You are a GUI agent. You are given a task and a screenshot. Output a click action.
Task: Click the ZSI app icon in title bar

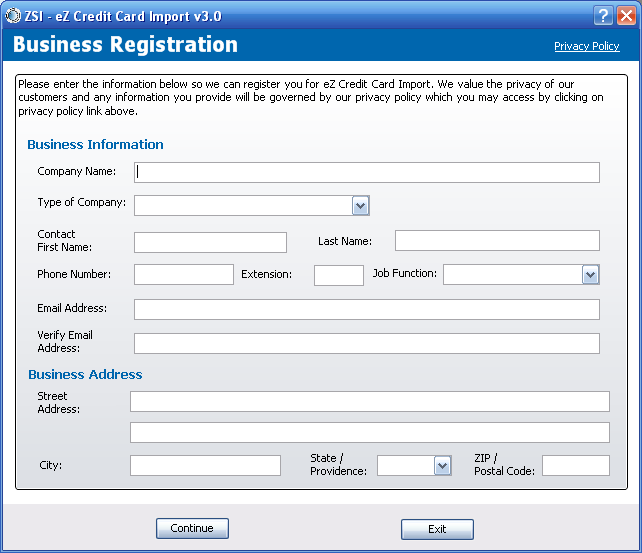[13, 16]
